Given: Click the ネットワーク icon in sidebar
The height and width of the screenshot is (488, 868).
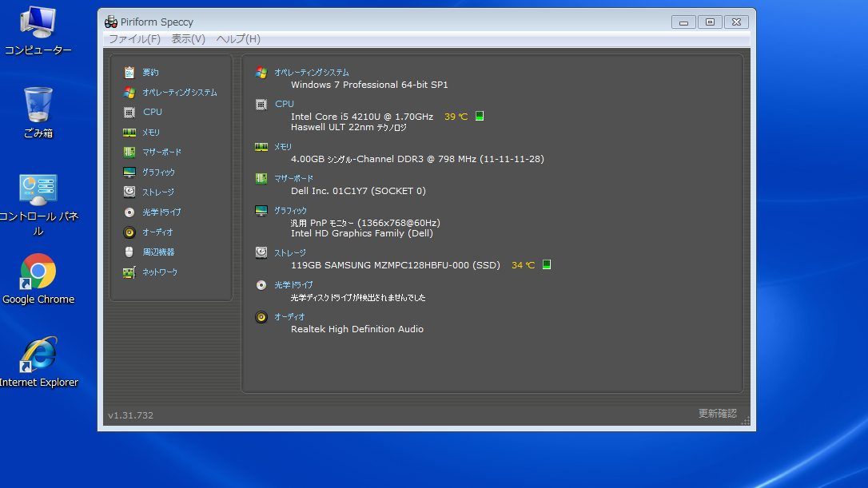Looking at the screenshot, I should [x=129, y=272].
